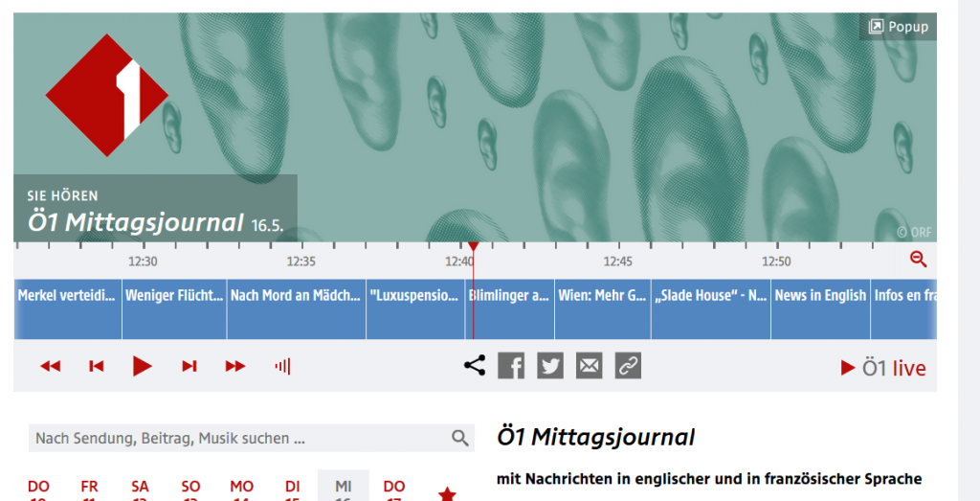The image size is (980, 501).
Task: Click the red playhead marker on the timeline
Action: pyautogui.click(x=473, y=247)
